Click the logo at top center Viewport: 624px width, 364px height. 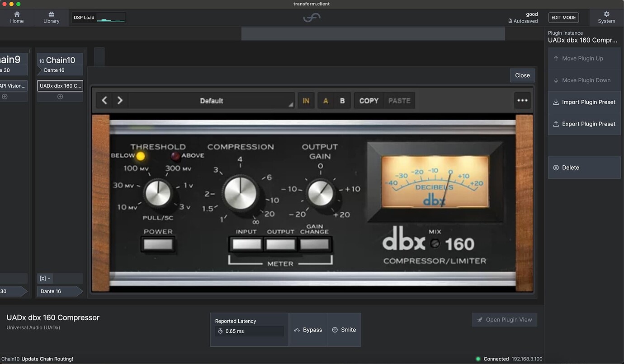312,18
